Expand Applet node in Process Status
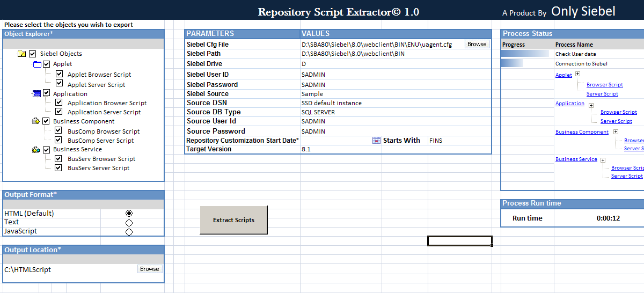Viewport: 644px width, 293px height. (x=577, y=75)
